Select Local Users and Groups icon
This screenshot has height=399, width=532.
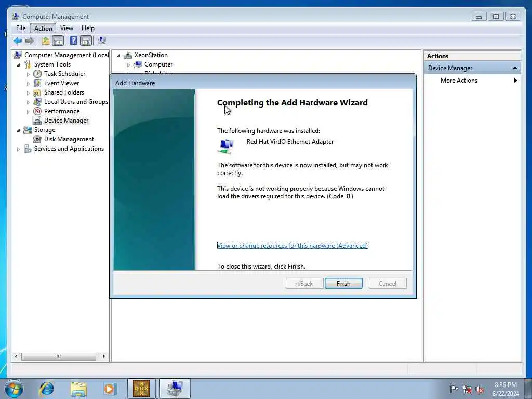37,102
